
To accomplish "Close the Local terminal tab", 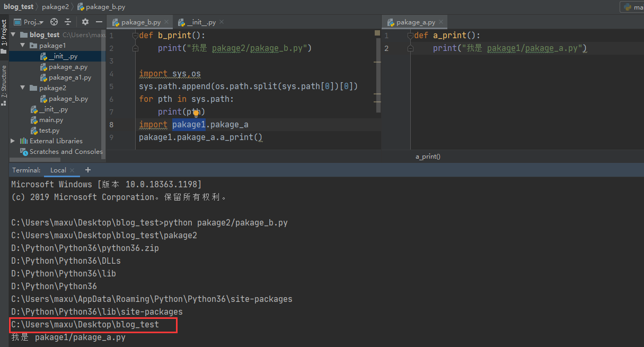I will point(72,170).
